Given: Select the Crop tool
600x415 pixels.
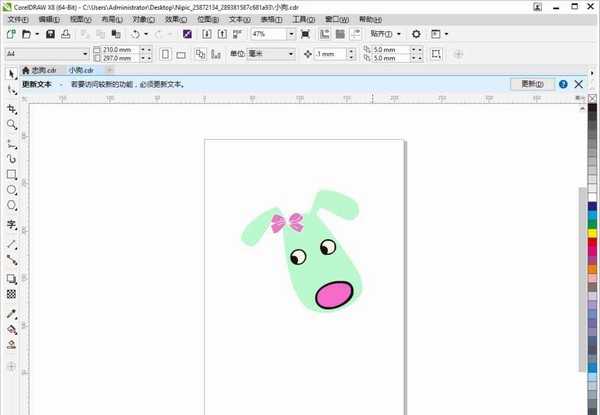Looking at the screenshot, I should pyautogui.click(x=11, y=107).
